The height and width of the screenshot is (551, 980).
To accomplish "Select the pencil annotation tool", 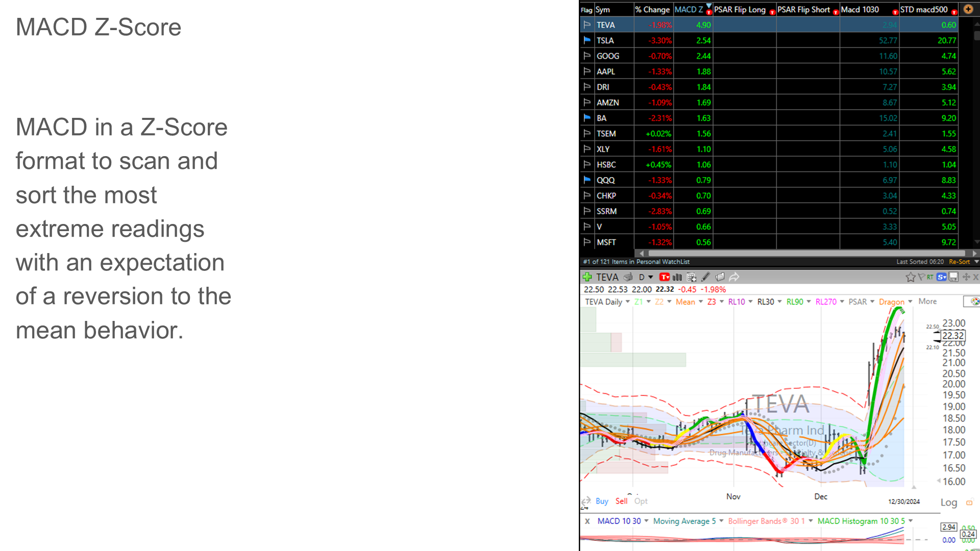I will [x=705, y=277].
